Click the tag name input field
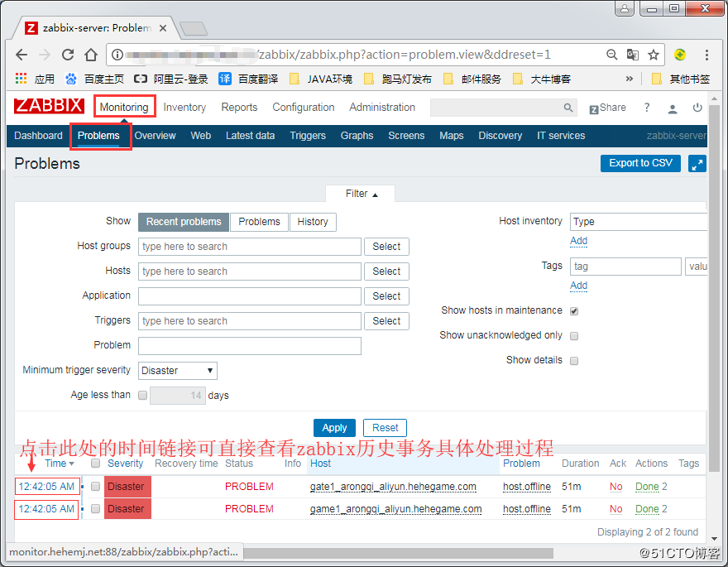 tap(625, 267)
